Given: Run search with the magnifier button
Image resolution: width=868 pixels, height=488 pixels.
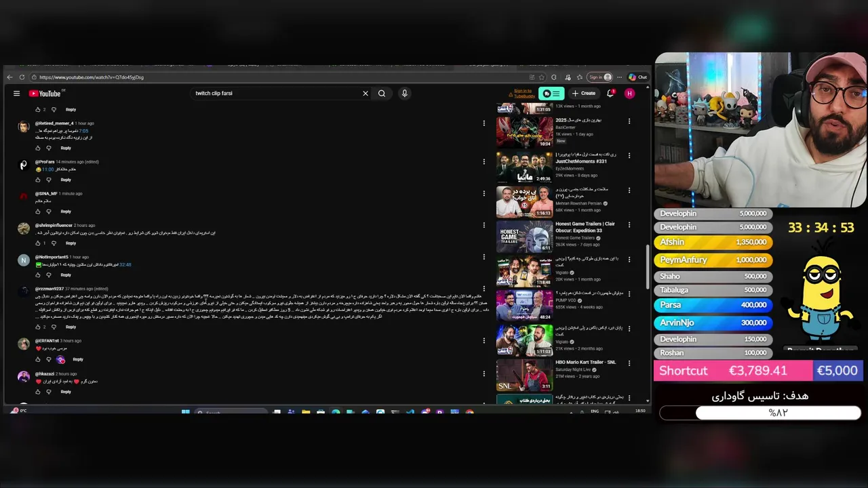Looking at the screenshot, I should click(382, 94).
